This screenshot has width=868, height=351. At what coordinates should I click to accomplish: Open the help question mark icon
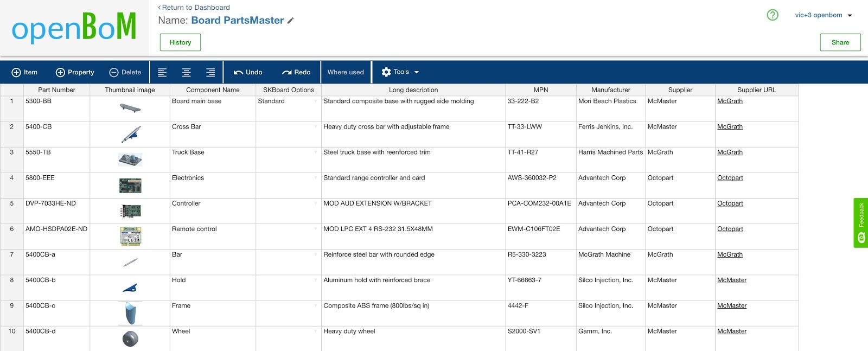[773, 15]
